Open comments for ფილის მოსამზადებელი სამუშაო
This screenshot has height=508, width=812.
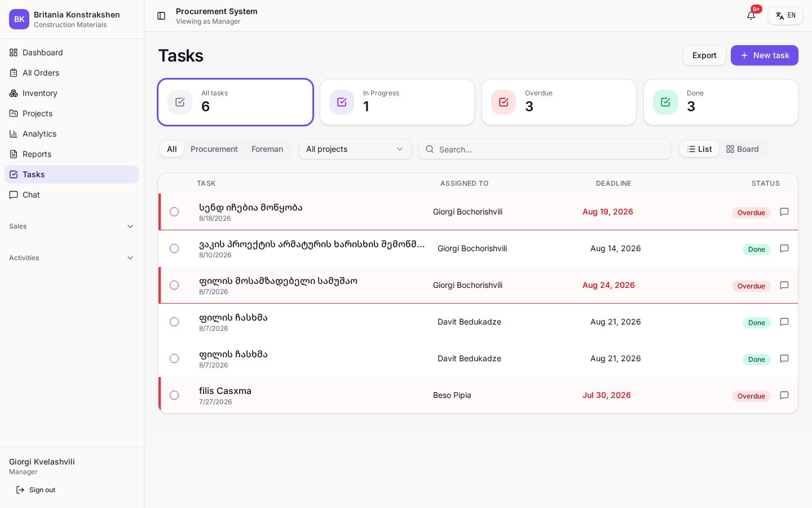click(784, 285)
